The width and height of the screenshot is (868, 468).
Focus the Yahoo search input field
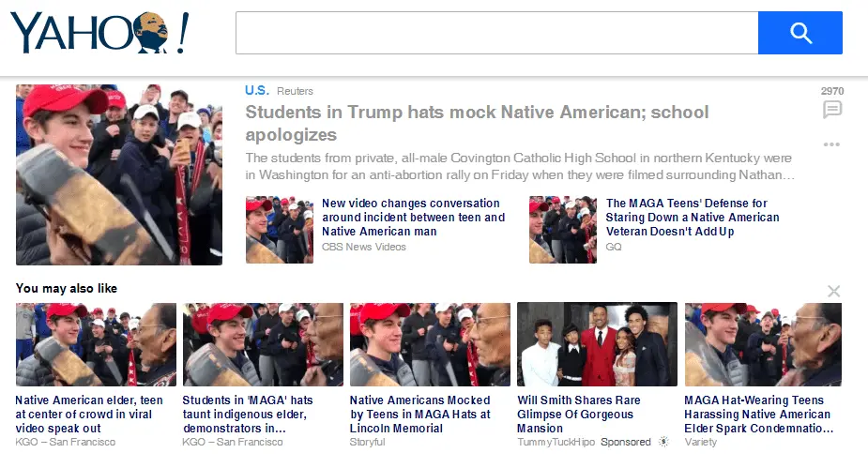pyautogui.click(x=496, y=33)
